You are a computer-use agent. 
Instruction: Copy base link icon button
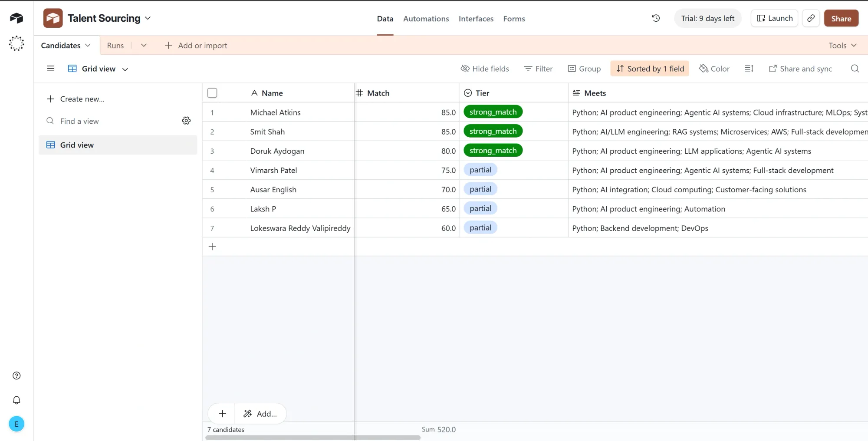pyautogui.click(x=811, y=18)
